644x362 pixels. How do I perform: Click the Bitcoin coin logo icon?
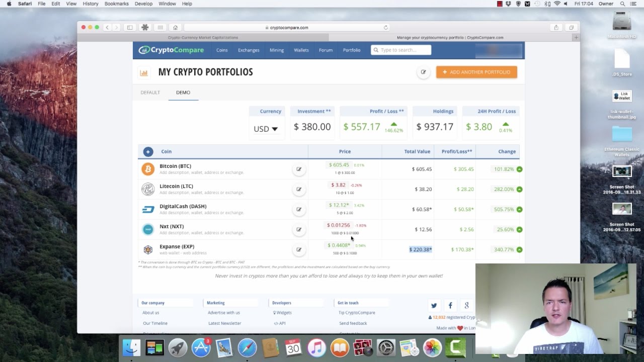pos(148,169)
